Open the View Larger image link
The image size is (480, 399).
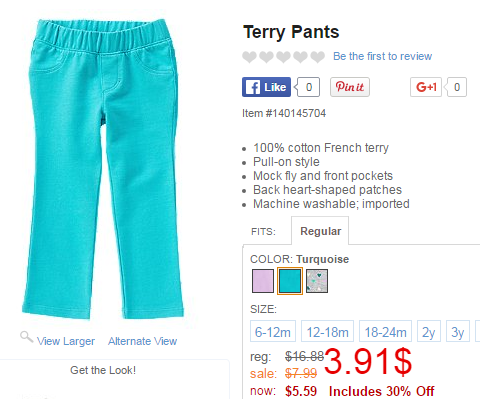pyautogui.click(x=66, y=341)
